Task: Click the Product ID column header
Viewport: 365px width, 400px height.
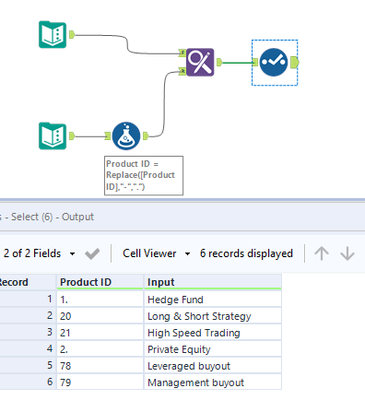Action: 100,282
